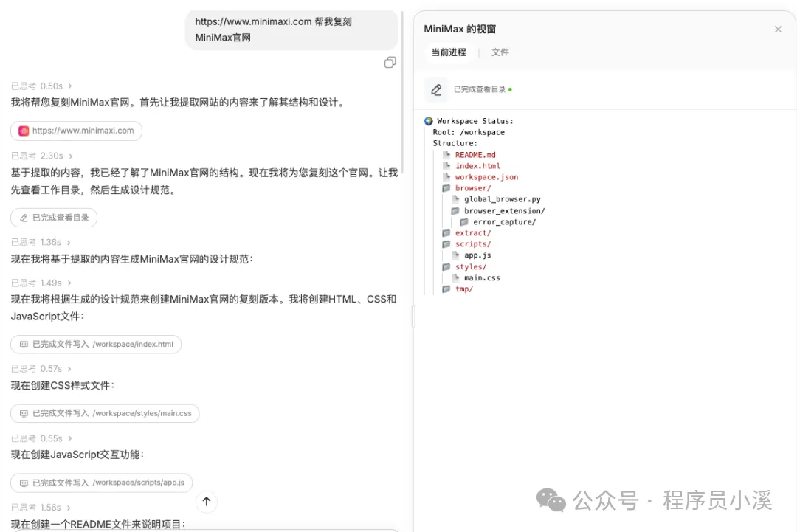Click the file icon beside app.js

pos(455,255)
